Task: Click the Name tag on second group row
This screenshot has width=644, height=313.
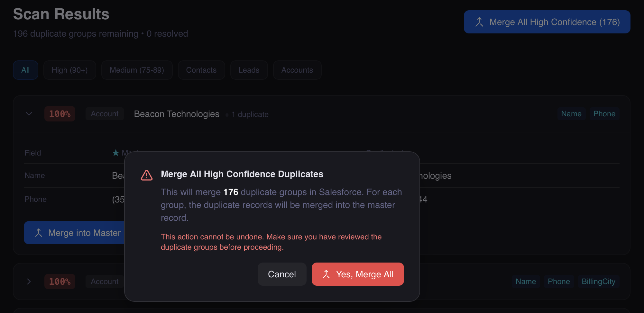Action: click(x=526, y=282)
